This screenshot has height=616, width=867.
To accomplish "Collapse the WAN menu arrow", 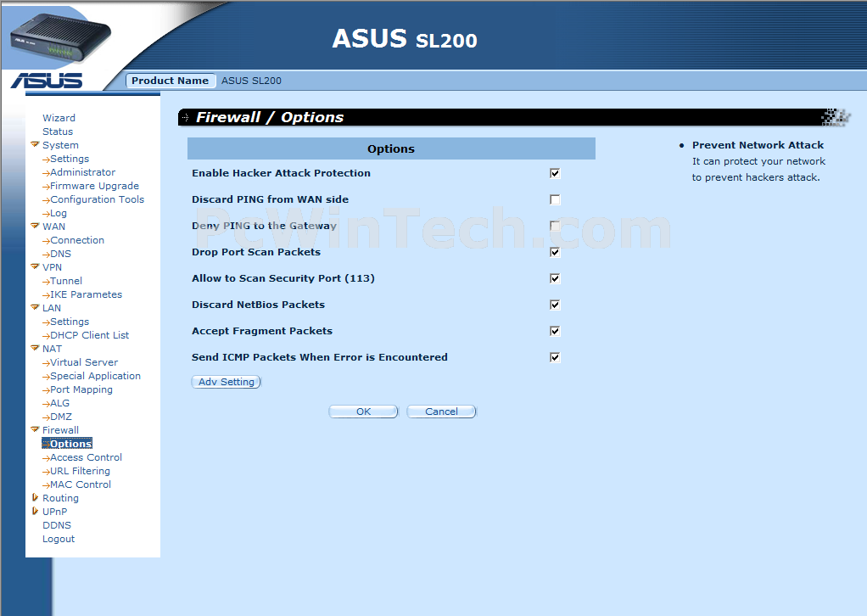I will pos(35,226).
